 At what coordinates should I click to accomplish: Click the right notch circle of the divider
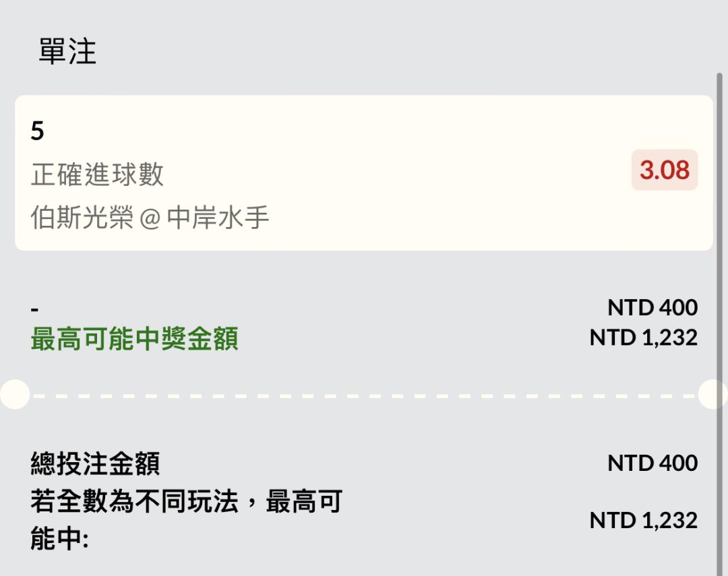[713, 394]
